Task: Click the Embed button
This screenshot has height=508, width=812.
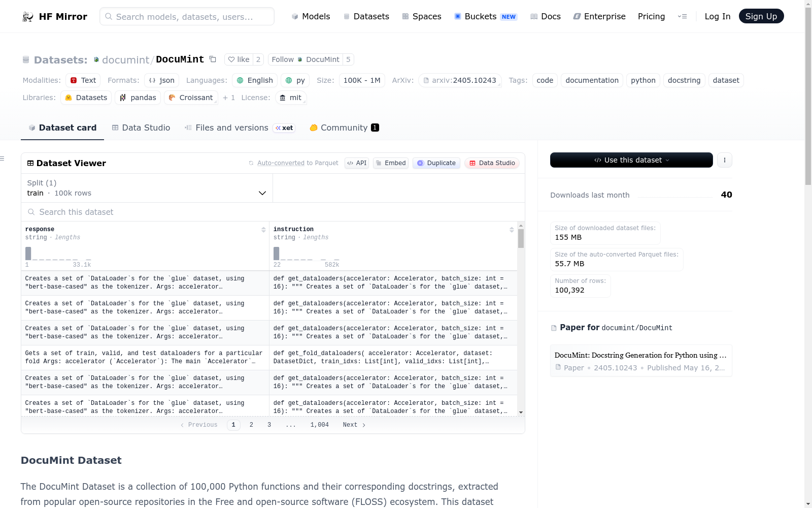Action: (391, 163)
